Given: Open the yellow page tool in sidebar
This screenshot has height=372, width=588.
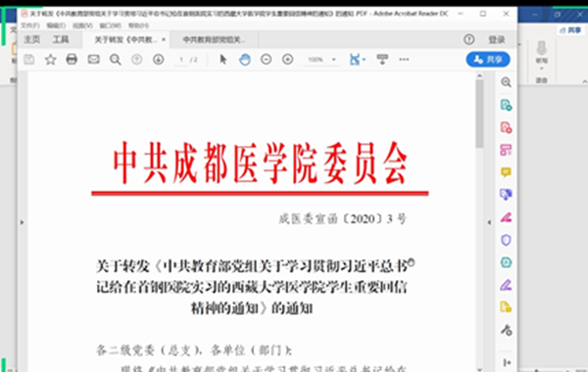Looking at the screenshot, I should click(x=506, y=307).
